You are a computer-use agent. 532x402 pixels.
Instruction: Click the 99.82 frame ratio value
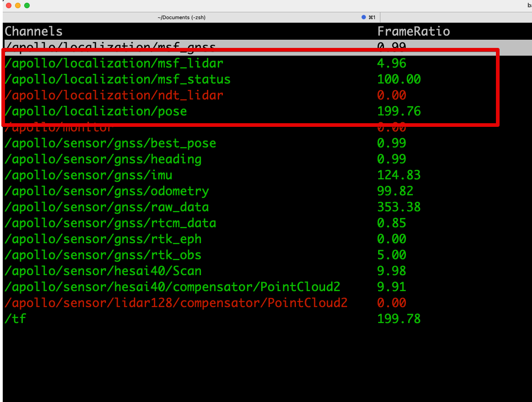click(395, 191)
